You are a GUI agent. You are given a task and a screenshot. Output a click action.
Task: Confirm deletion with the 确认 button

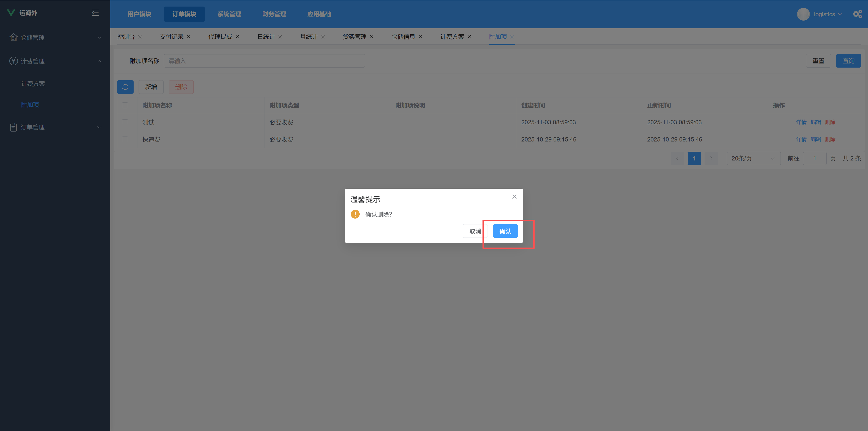click(505, 231)
